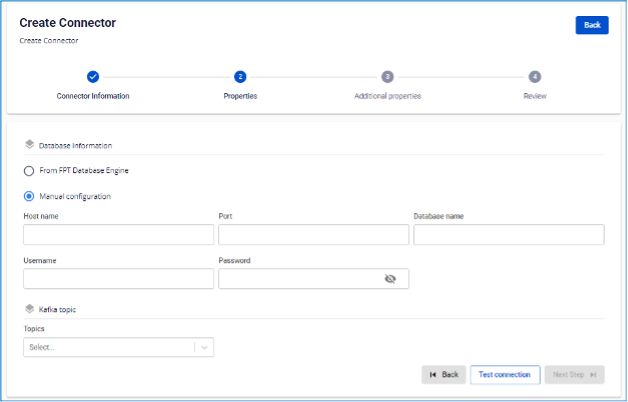Focus the Database name field

509,234
